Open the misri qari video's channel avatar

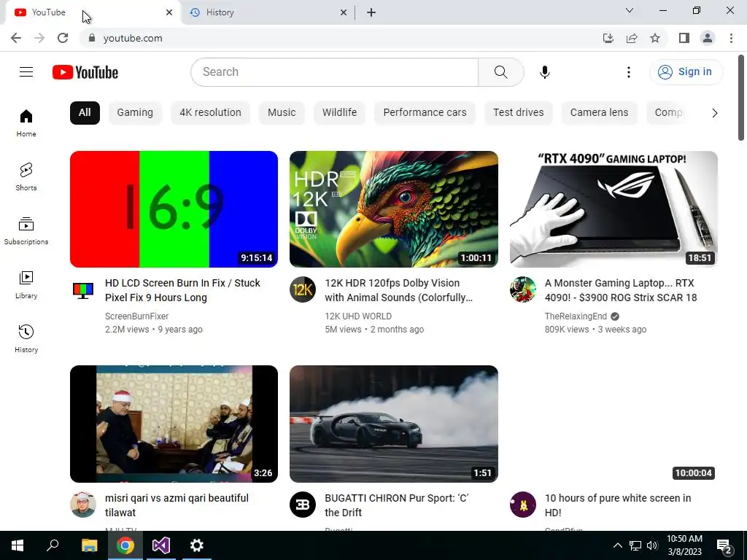pos(83,505)
